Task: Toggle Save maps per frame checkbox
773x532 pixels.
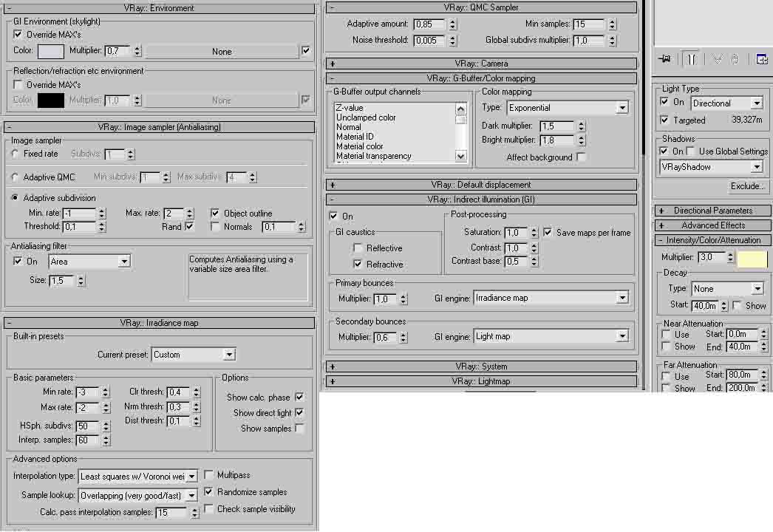Action: [548, 232]
